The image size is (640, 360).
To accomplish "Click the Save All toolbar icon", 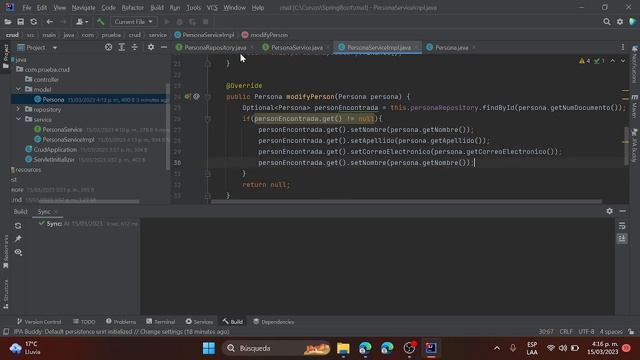I will (x=20, y=22).
